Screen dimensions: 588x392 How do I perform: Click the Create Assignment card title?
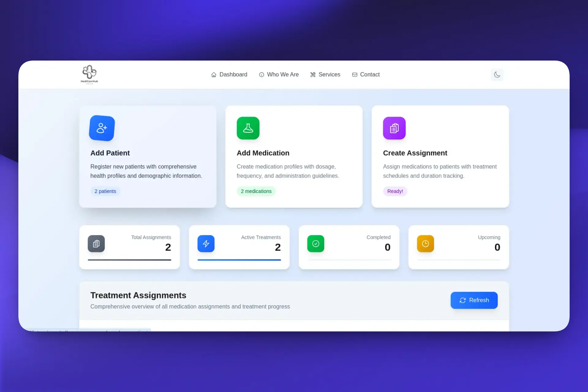coord(415,153)
